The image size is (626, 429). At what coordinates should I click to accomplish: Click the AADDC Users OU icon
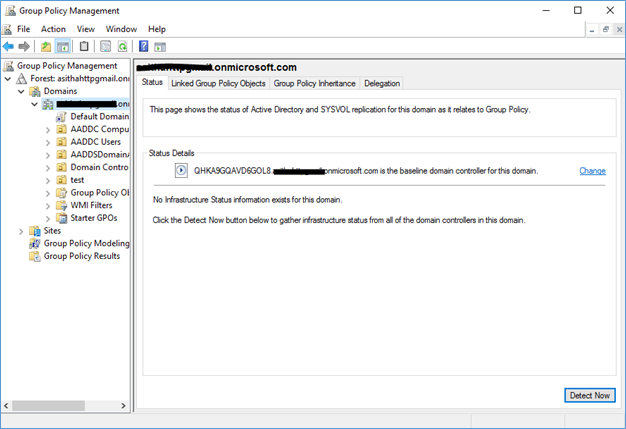(61, 142)
